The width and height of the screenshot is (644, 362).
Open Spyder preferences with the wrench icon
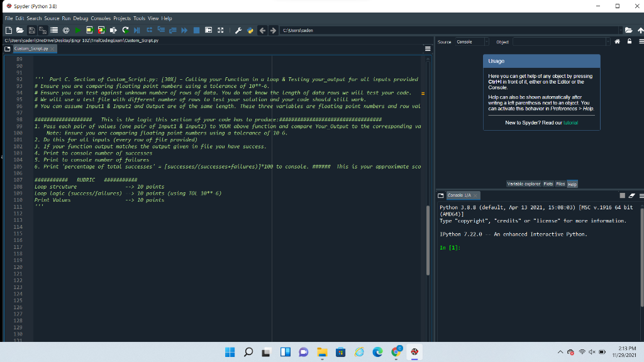(238, 30)
